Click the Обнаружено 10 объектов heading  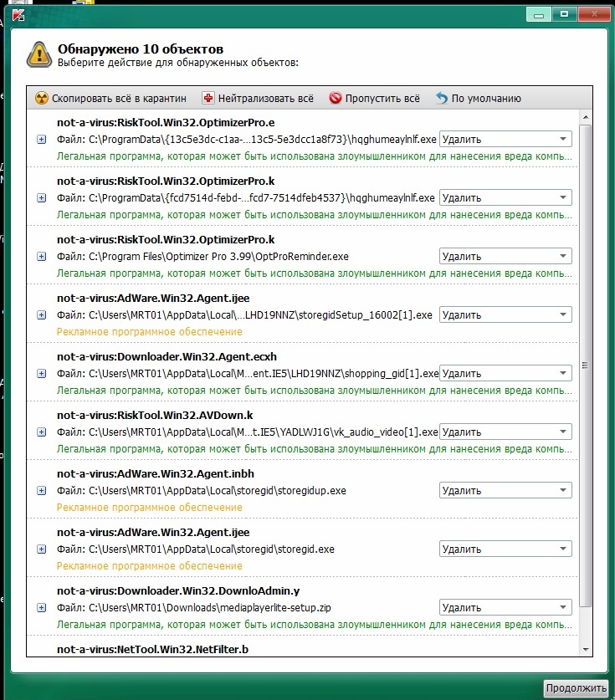click(141, 49)
